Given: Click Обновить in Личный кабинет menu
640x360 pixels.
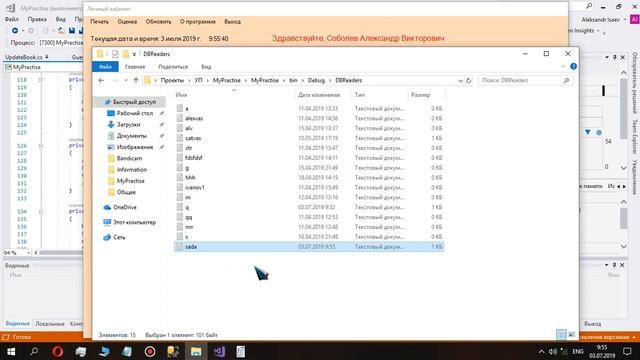Looking at the screenshot, I should click(x=158, y=22).
